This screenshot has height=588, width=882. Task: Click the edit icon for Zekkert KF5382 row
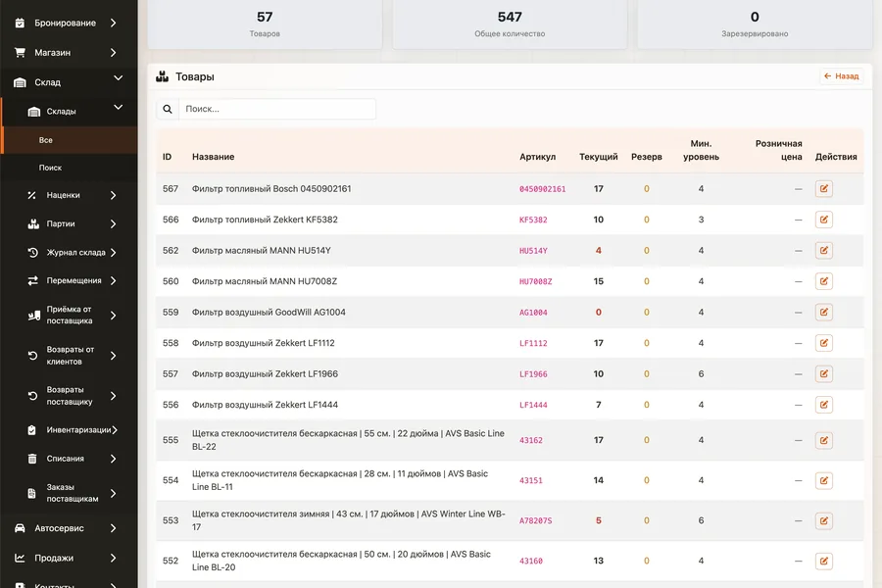(823, 220)
